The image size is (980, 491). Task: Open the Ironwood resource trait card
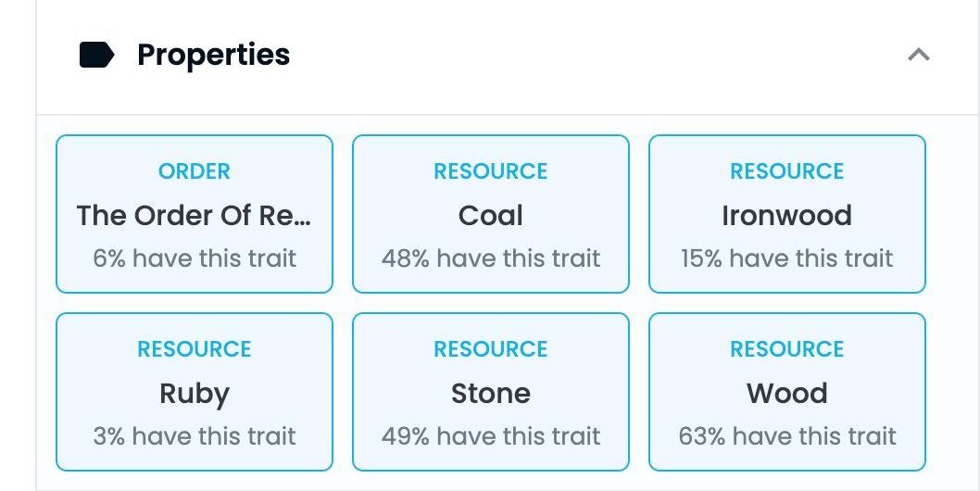point(787,214)
